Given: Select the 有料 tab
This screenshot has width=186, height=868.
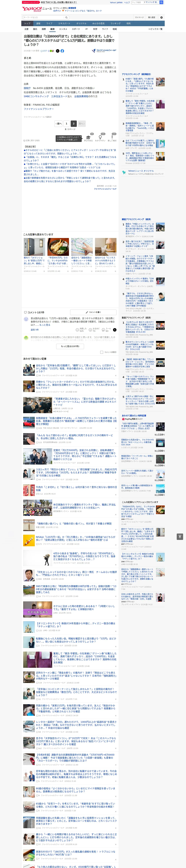Looking at the screenshot, I should pyautogui.click(x=128, y=24).
